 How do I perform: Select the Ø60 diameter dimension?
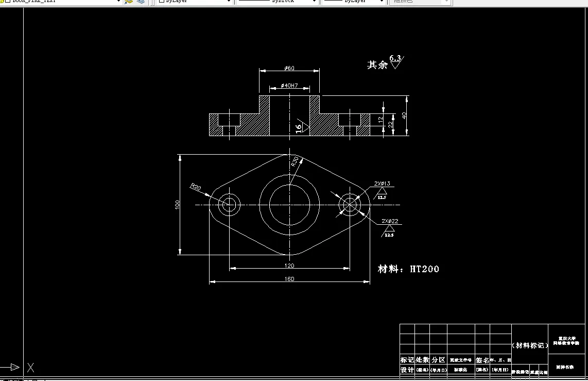pos(290,68)
